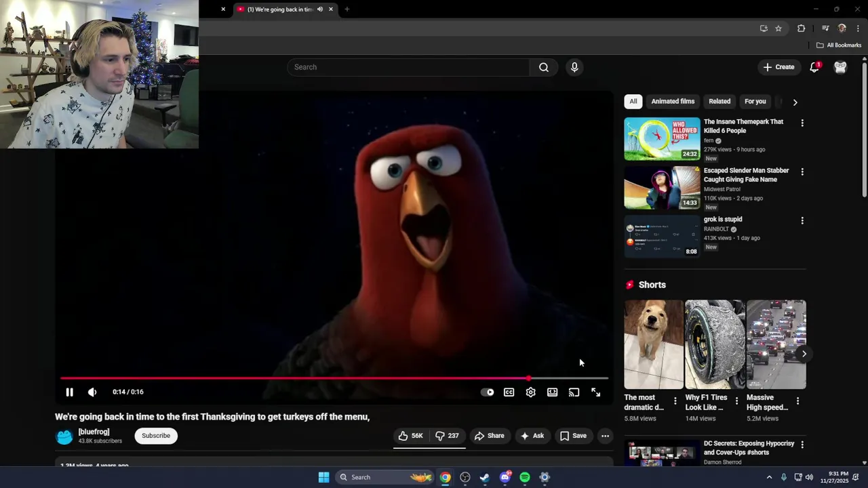Image resolution: width=868 pixels, height=488 pixels.
Task: Show more filter chips with right arrow
Action: (795, 102)
